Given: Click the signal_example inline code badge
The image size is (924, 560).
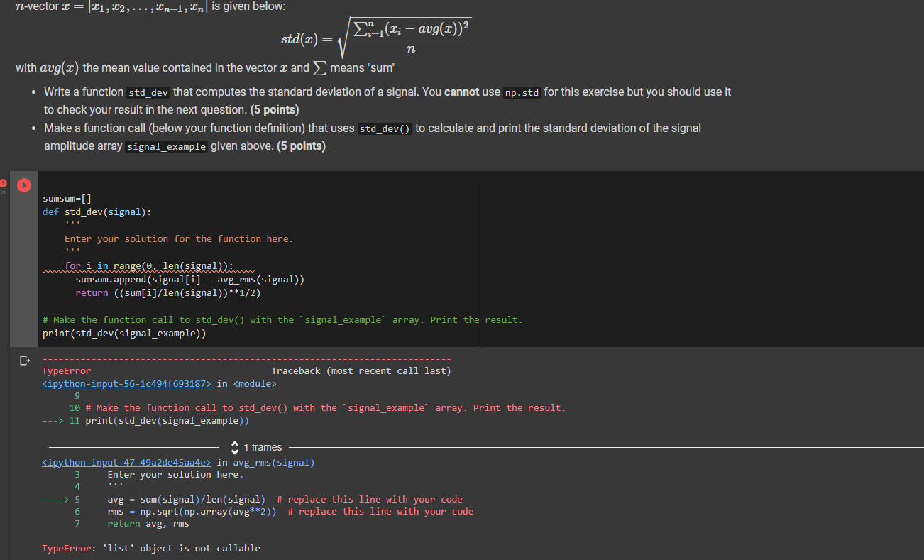Looking at the screenshot, I should click(167, 146).
